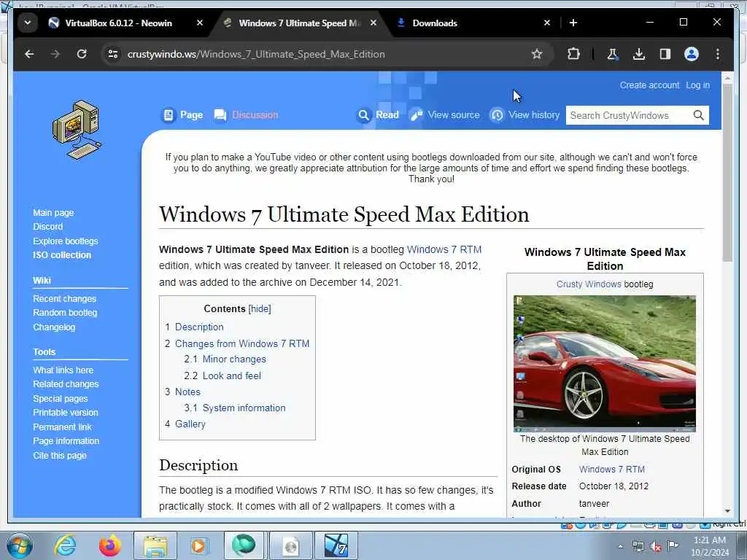Click the CrustyWindows computer logo

click(x=77, y=130)
